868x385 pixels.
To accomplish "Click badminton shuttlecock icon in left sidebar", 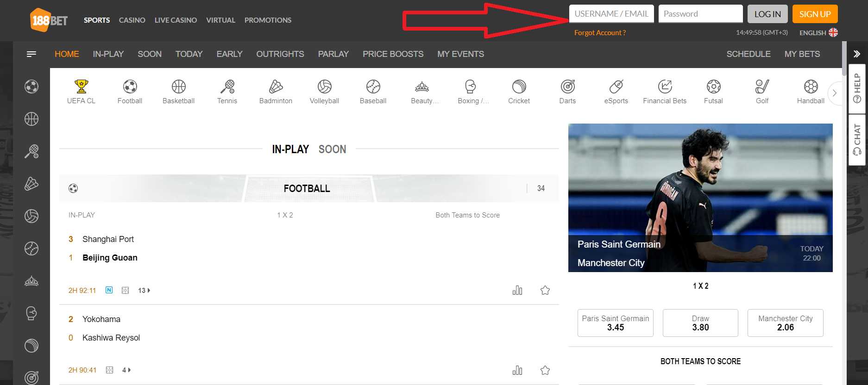I will tap(31, 184).
